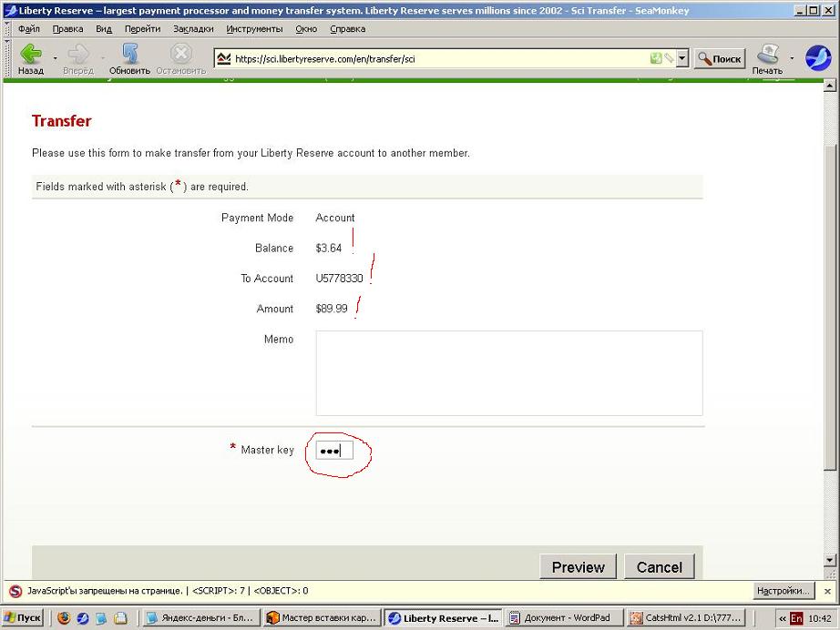The height and width of the screenshot is (630, 840).
Task: Launch Firefox from the quick launch bar
Action: coord(64,618)
